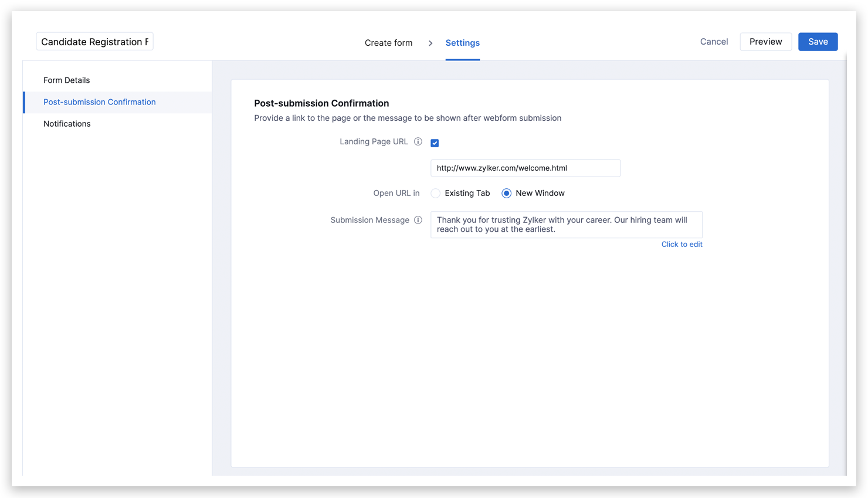
Task: Click the landing page URL text box
Action: 525,168
